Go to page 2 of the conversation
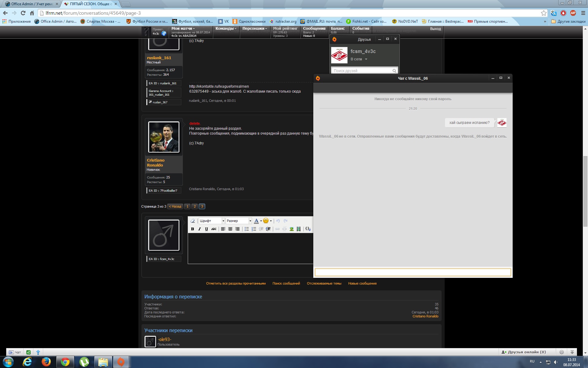Image resolution: width=588 pixels, height=368 pixels. 194,206
